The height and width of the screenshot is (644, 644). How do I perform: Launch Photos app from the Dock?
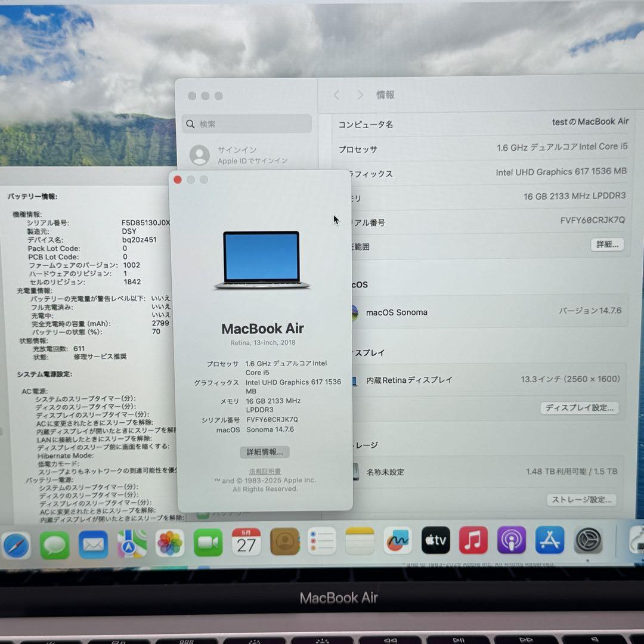click(x=169, y=543)
